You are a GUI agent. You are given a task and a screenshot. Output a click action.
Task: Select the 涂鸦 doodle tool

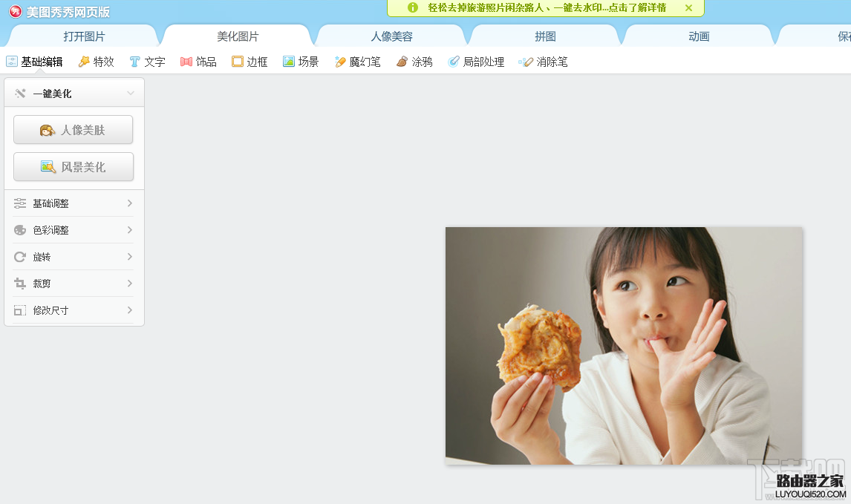coord(414,62)
